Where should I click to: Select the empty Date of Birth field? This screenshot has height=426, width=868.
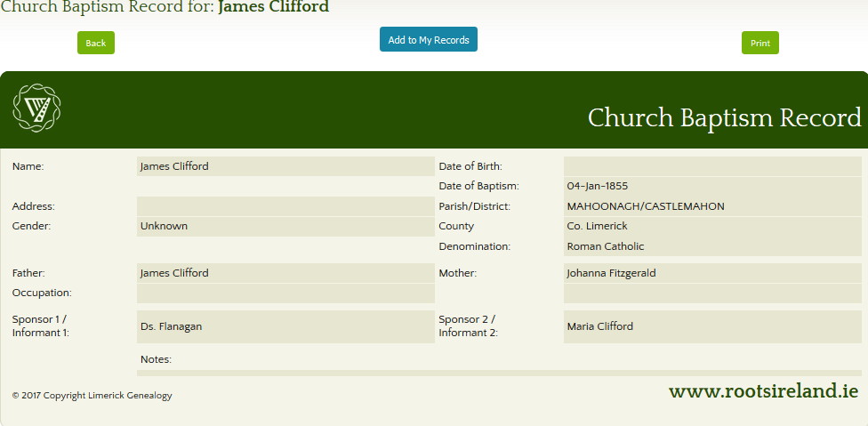(712, 166)
